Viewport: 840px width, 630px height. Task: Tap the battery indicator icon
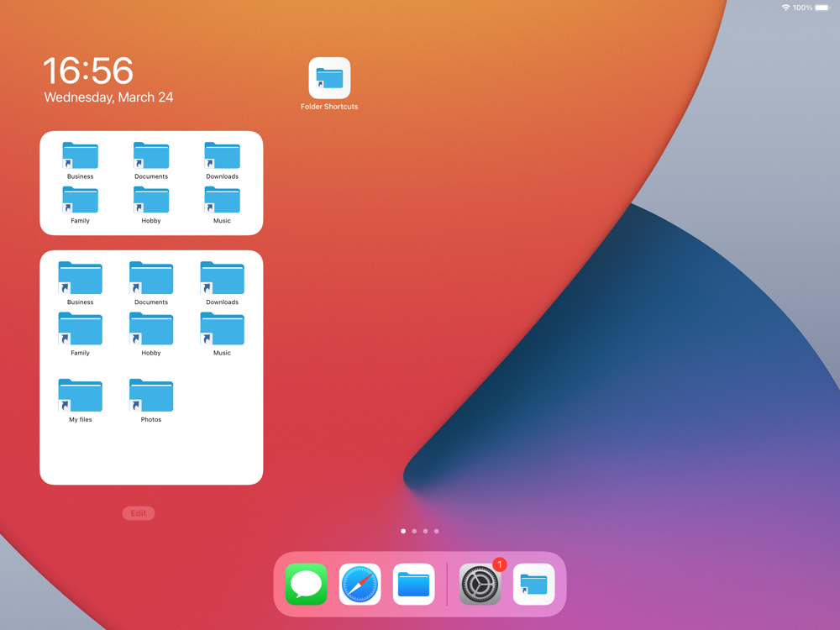823,8
